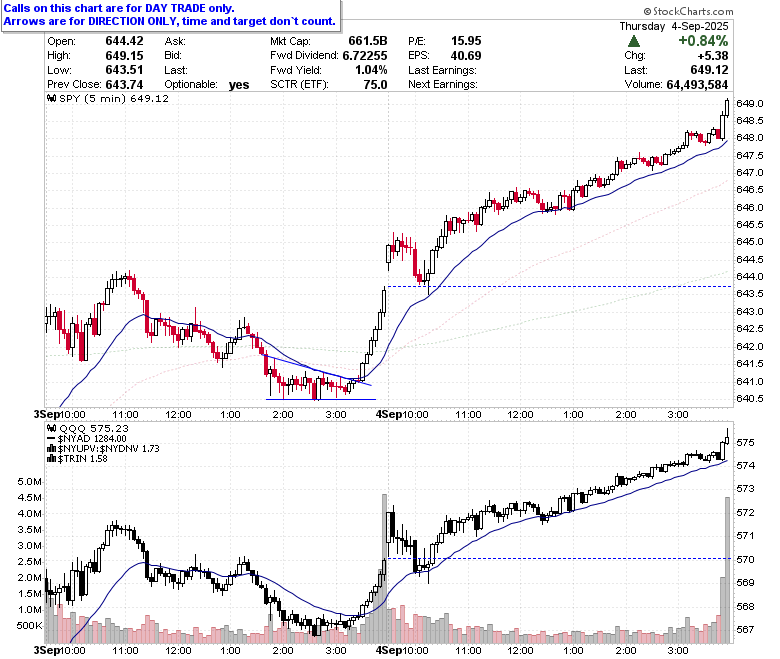Viewport: 780px width, 659px height.
Task: Click the Volume 64,493,584 value
Action: (x=697, y=85)
